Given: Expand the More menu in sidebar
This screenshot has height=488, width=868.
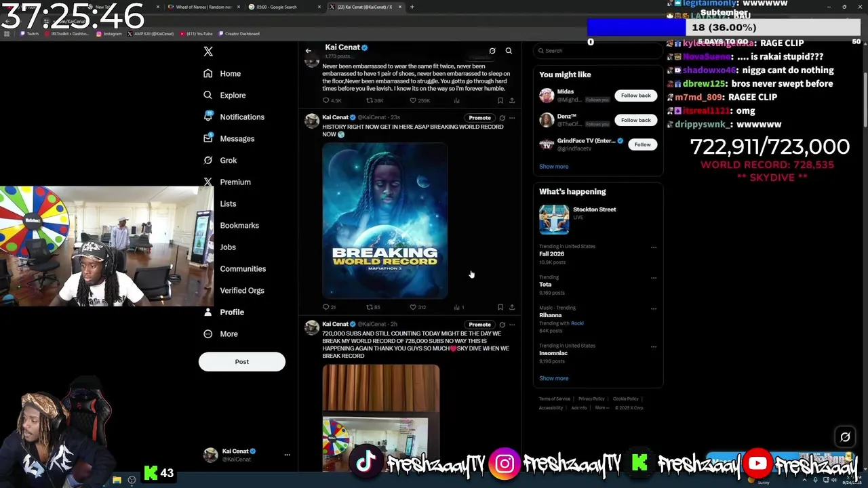Looking at the screenshot, I should (220, 333).
